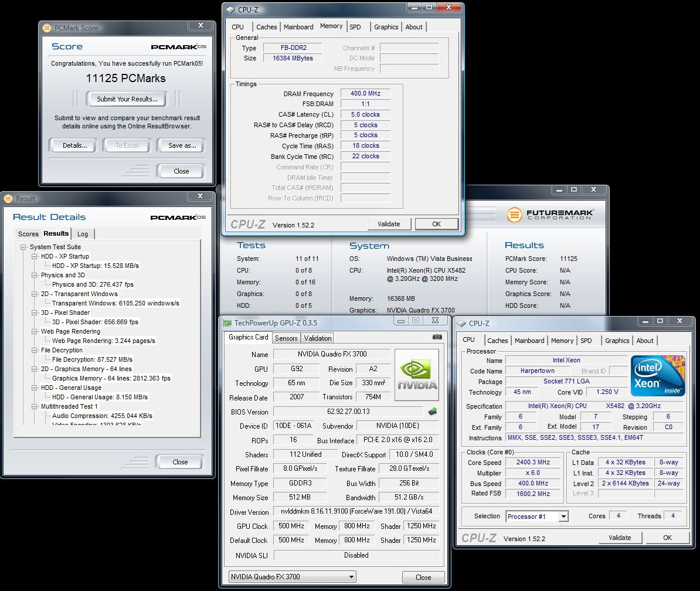Click the PCMark Score window title icon
The width and height of the screenshot is (700, 591).
point(47,28)
